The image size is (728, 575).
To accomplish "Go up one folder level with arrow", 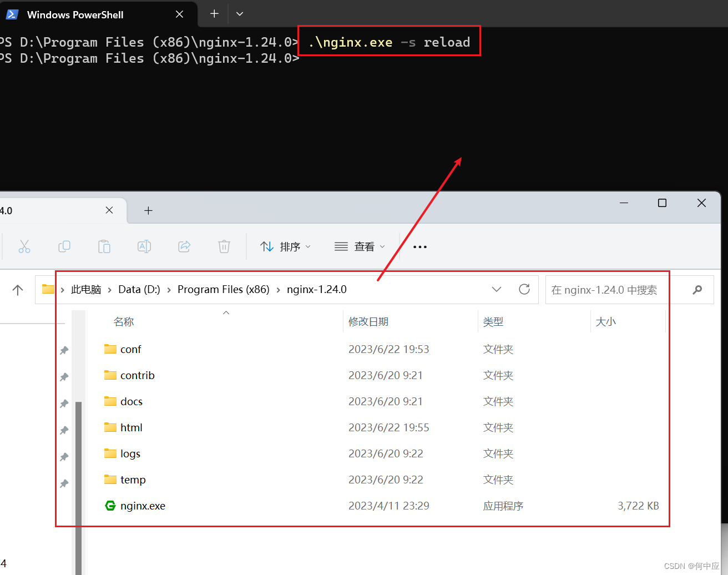I will [18, 290].
